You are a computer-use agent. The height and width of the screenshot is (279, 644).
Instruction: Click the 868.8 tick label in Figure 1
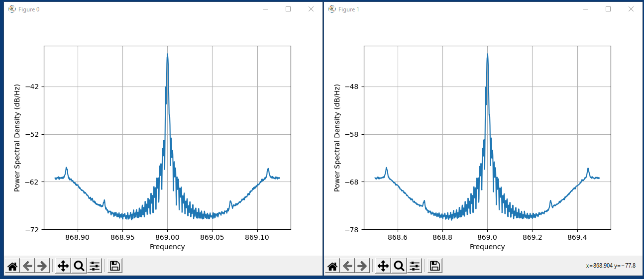tap(442, 237)
